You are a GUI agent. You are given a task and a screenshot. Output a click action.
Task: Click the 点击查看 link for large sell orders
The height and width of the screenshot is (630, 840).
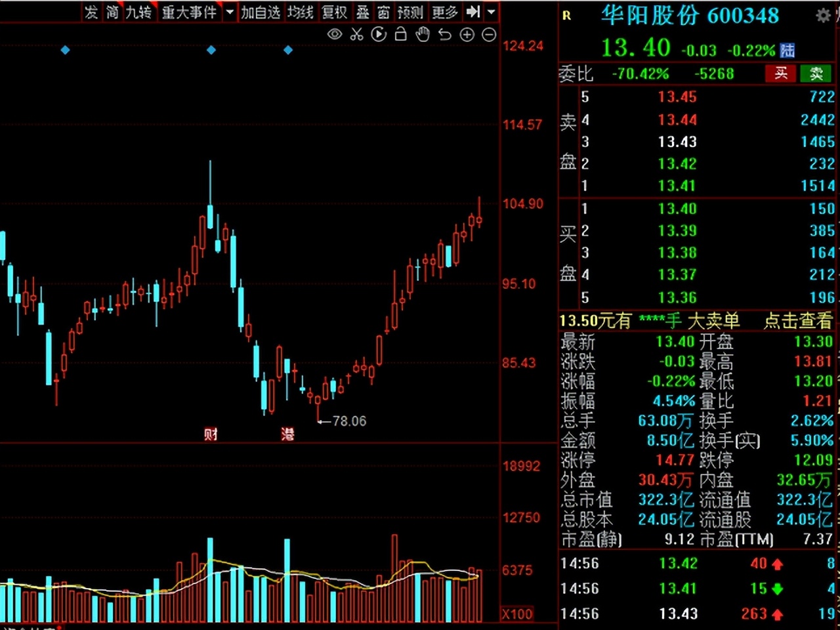(x=798, y=321)
